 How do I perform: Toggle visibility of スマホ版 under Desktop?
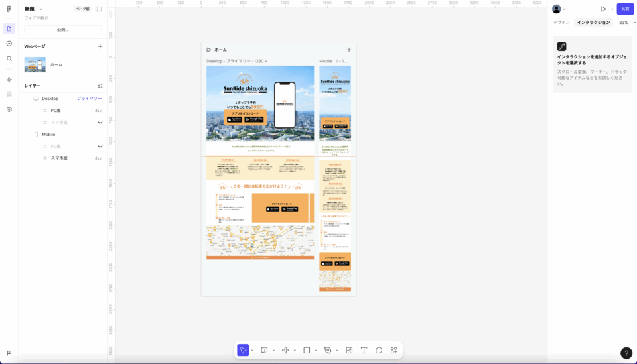tap(99, 123)
